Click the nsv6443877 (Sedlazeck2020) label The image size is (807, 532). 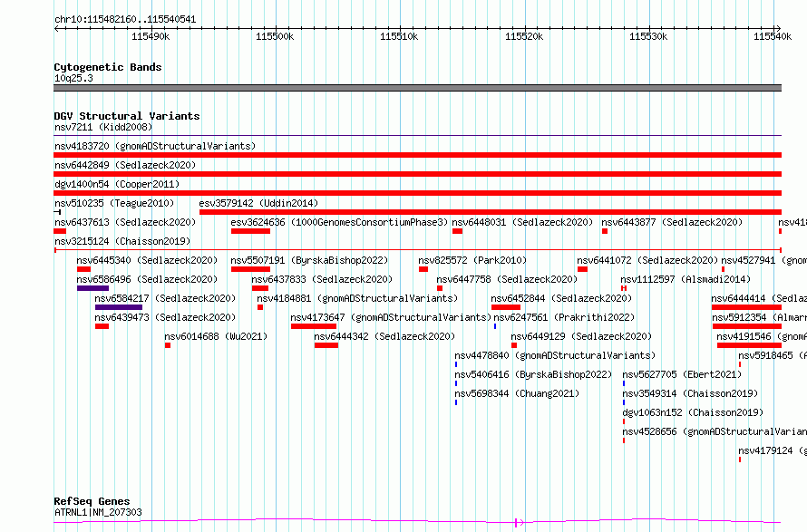click(672, 222)
